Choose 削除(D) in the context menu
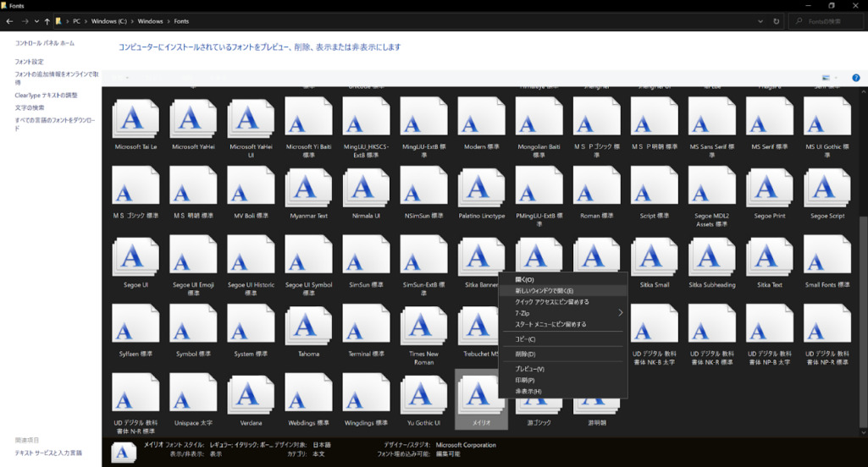 tap(563, 354)
